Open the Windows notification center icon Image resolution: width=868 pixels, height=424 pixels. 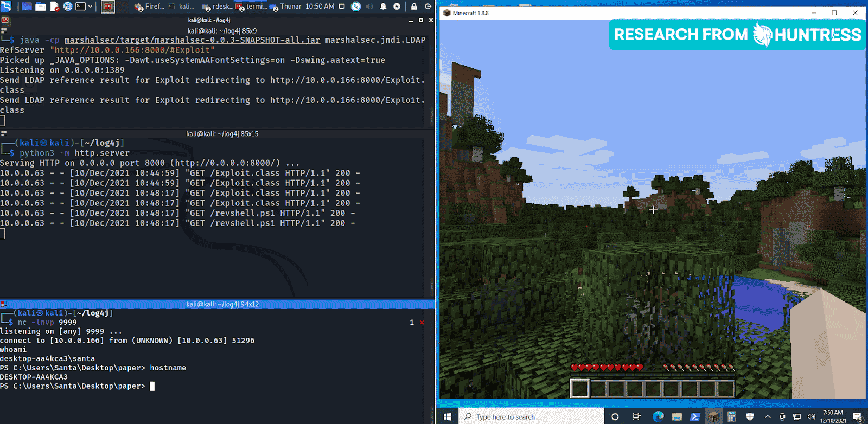pos(858,416)
